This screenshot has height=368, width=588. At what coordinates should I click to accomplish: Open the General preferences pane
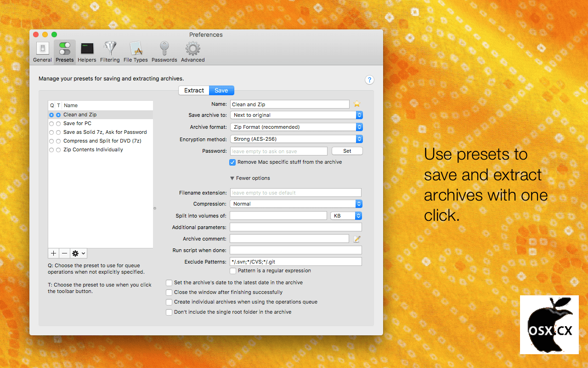[x=42, y=52]
